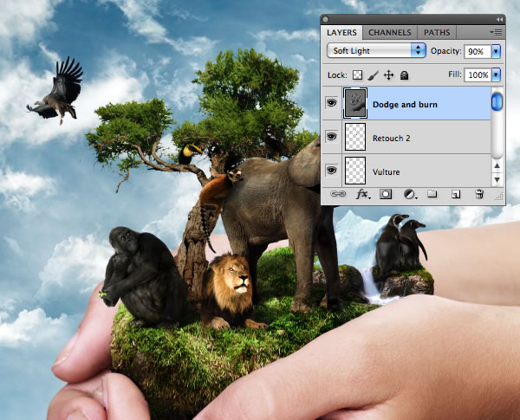The height and width of the screenshot is (420, 520).
Task: Click the Opacity value field
Action: pos(478,51)
